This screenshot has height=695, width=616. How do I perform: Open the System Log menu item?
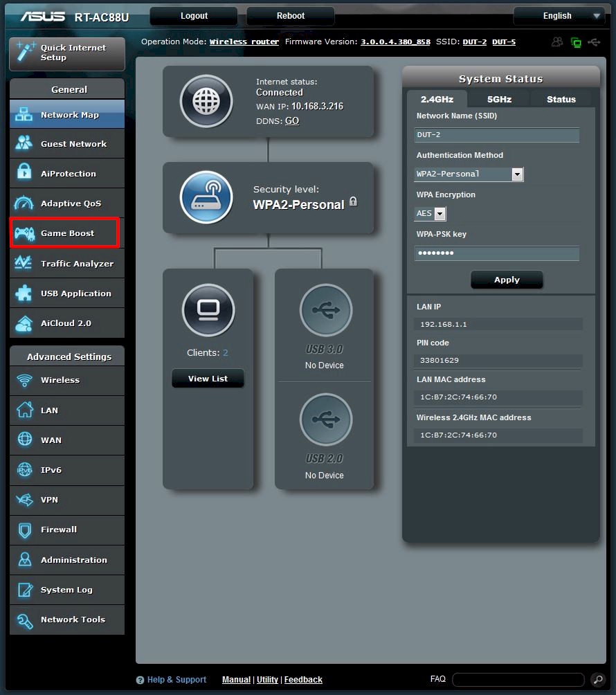[67, 590]
